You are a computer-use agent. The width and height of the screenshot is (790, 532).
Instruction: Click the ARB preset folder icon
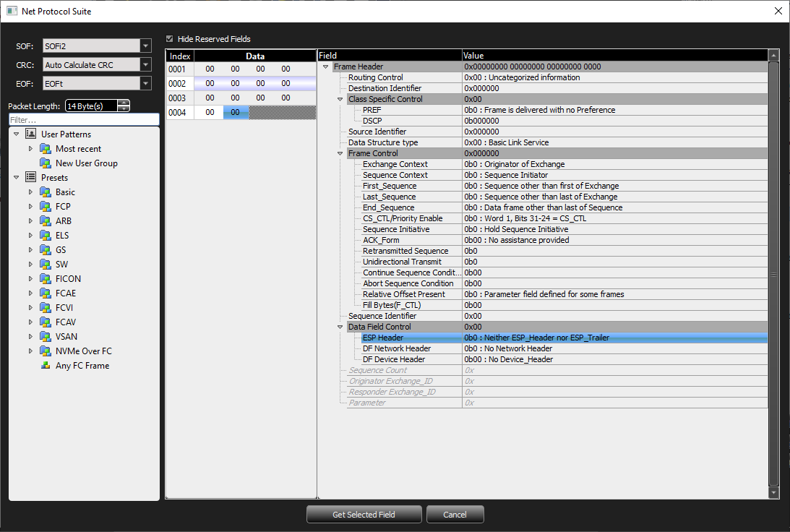(46, 220)
